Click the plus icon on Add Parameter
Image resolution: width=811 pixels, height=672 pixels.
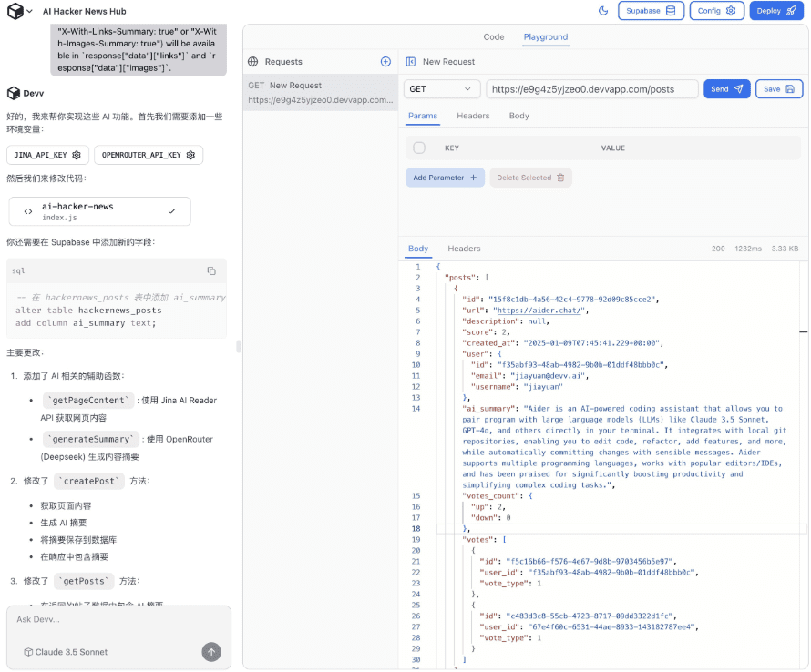point(473,178)
